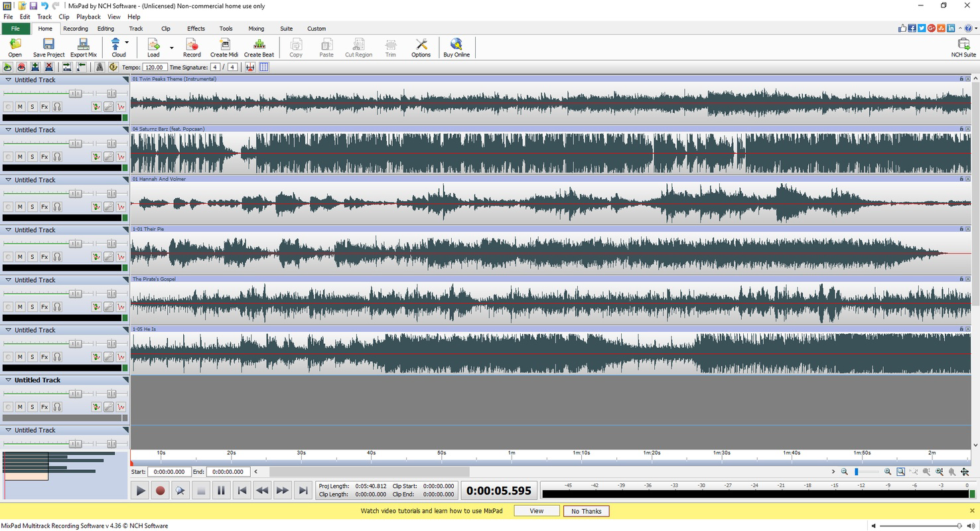
Task: Collapse the Untitled Track containing He Is
Action: coord(9,330)
